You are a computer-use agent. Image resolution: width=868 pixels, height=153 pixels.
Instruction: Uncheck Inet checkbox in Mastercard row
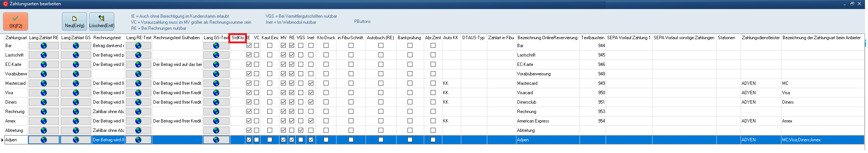click(x=311, y=83)
